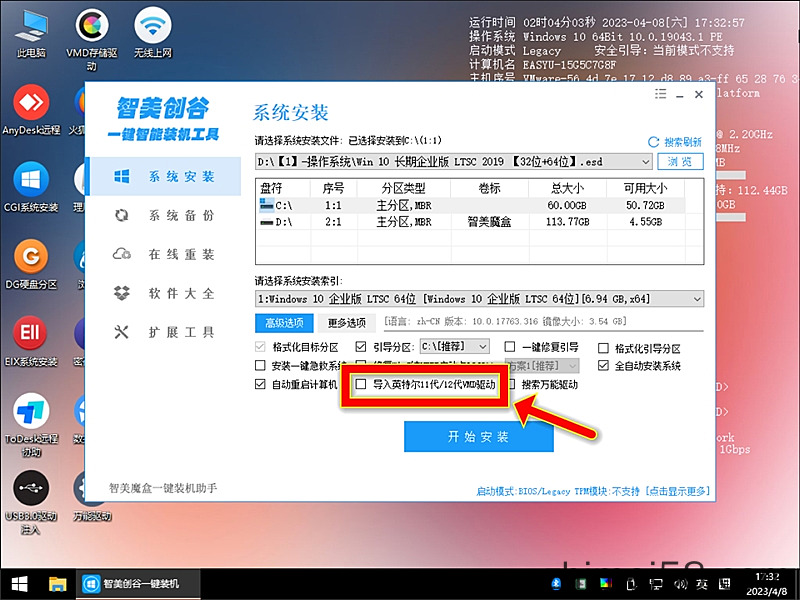This screenshot has width=800, height=600.
Task: Open the taskbar clock showing 2023/4/8
Action: [767, 584]
